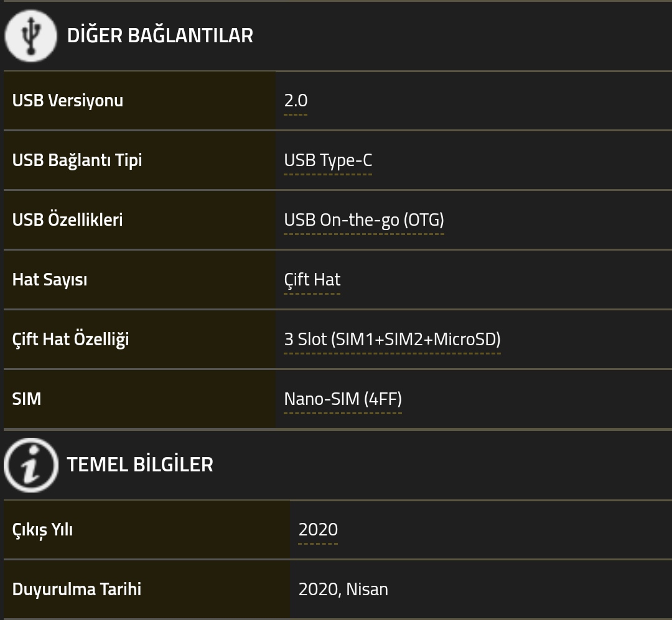Click the Hat Sayısı row label

click(x=50, y=280)
